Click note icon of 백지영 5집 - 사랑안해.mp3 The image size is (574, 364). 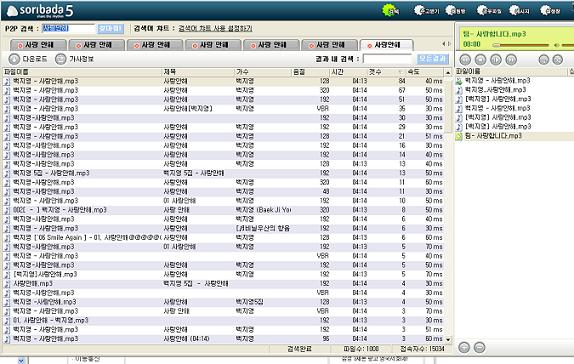7,173
